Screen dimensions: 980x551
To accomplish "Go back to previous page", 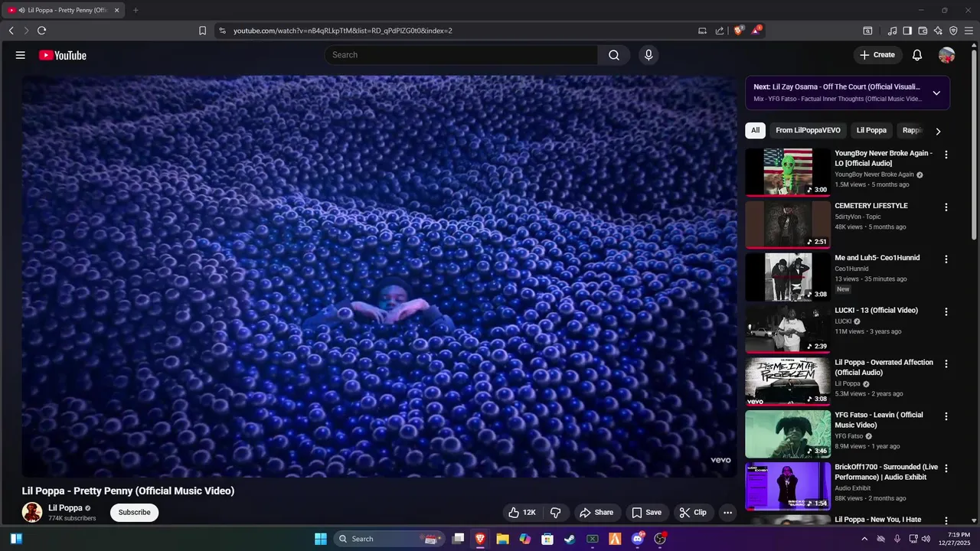I will (11, 31).
